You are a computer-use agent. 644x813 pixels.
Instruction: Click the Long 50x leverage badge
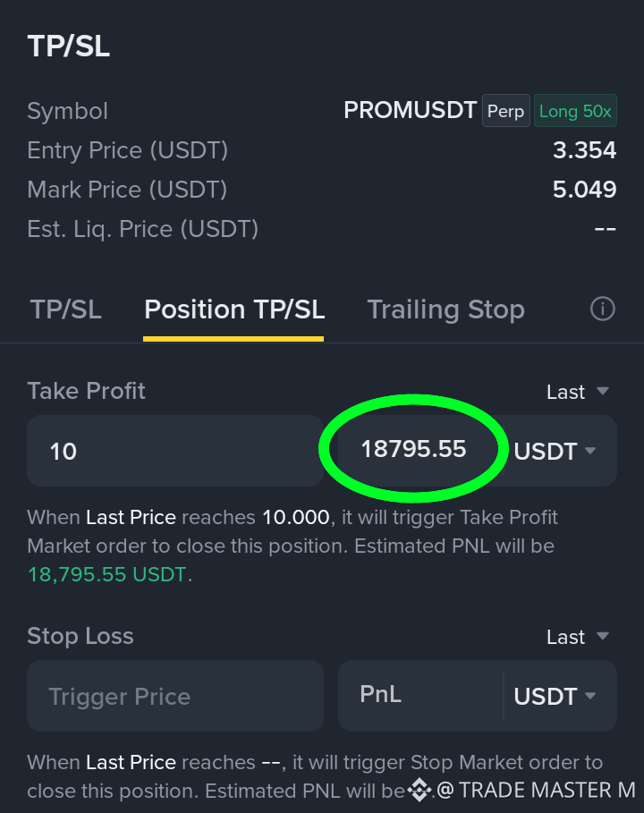click(x=575, y=111)
